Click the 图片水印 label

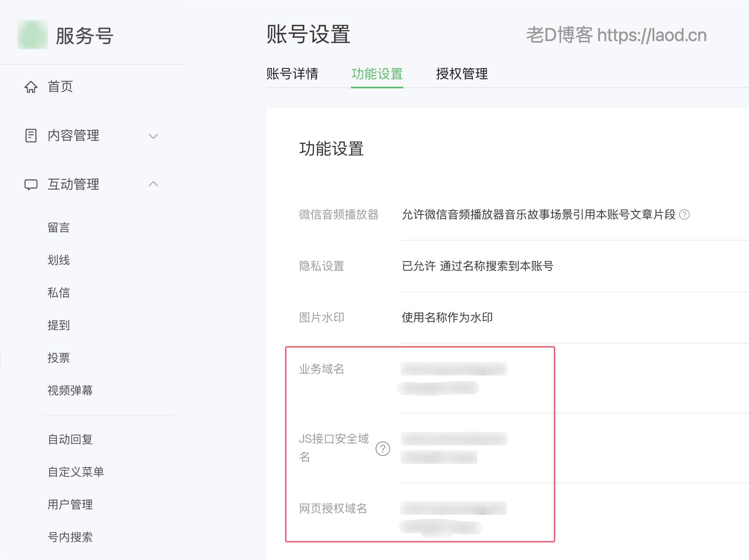coord(321,317)
